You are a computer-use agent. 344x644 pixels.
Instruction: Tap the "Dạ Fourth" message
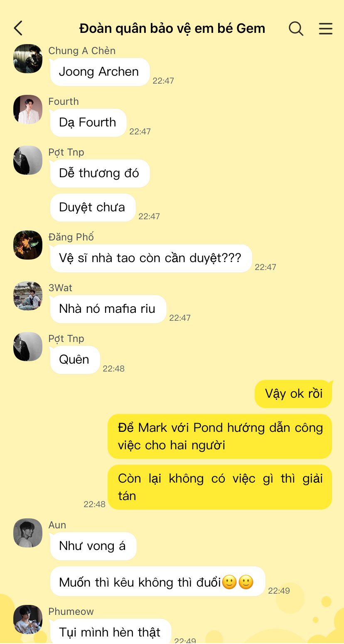[88, 123]
